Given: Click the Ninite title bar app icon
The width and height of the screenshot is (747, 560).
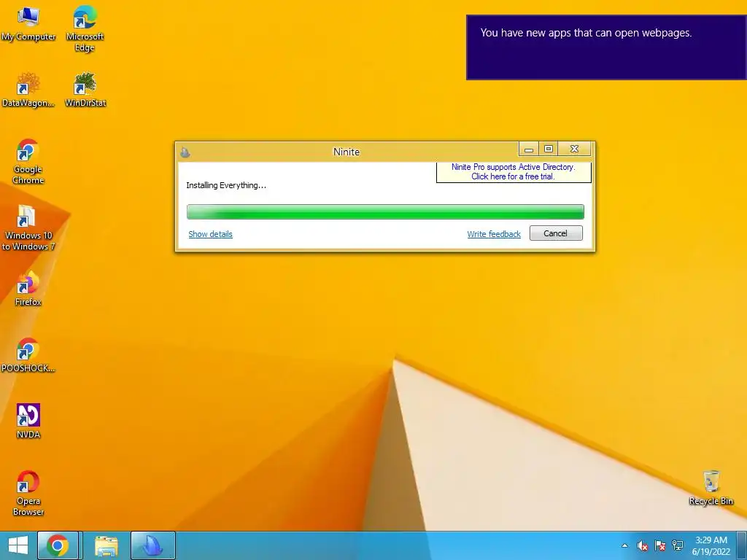Looking at the screenshot, I should [x=185, y=152].
